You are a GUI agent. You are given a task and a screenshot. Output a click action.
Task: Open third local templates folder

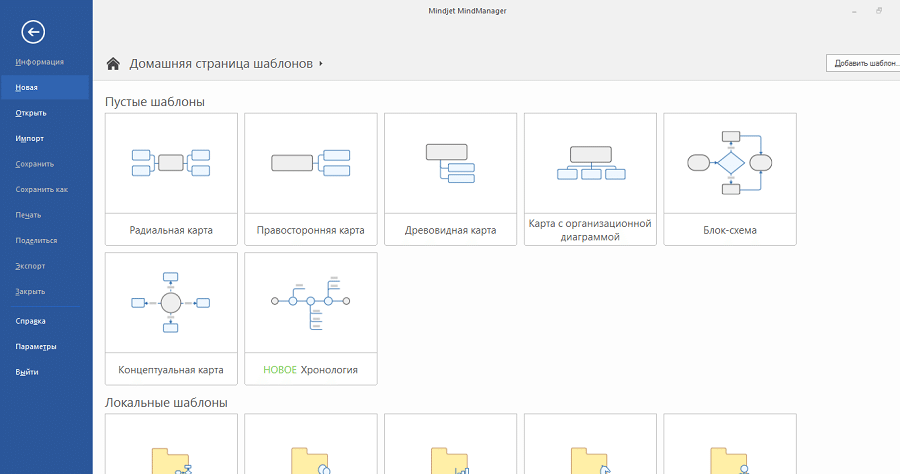[451, 461]
